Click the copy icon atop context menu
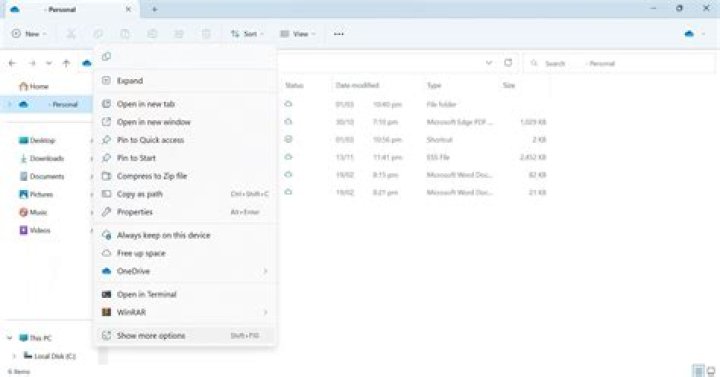 107,56
